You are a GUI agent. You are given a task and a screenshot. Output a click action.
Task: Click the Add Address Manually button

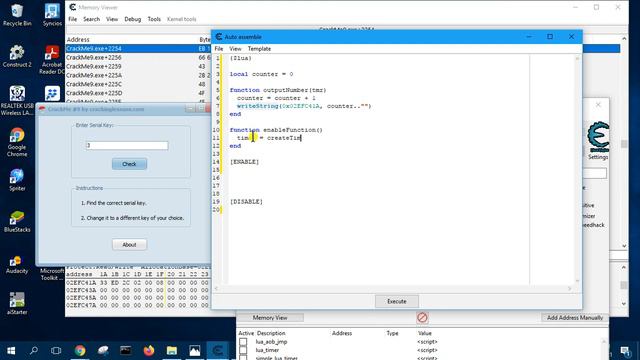575,318
